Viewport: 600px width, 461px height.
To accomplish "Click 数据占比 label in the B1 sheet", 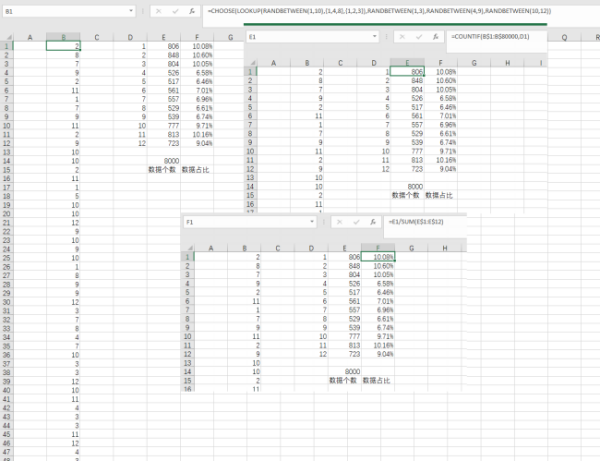I will [195, 169].
